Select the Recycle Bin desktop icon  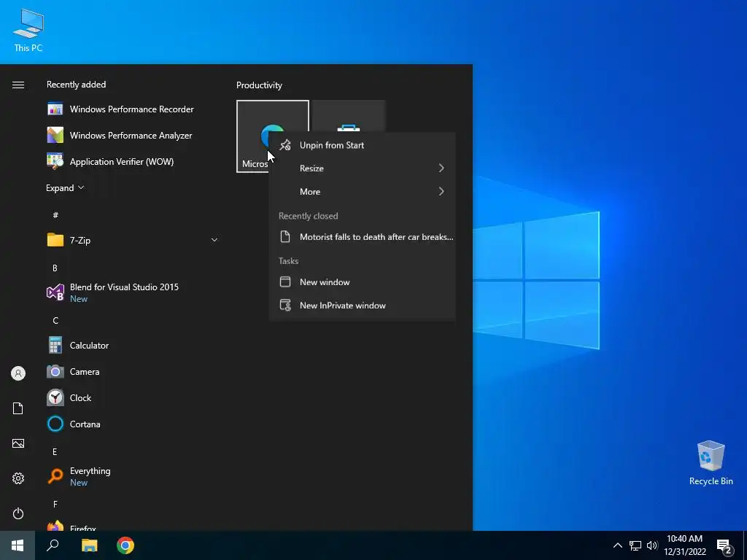(x=711, y=462)
